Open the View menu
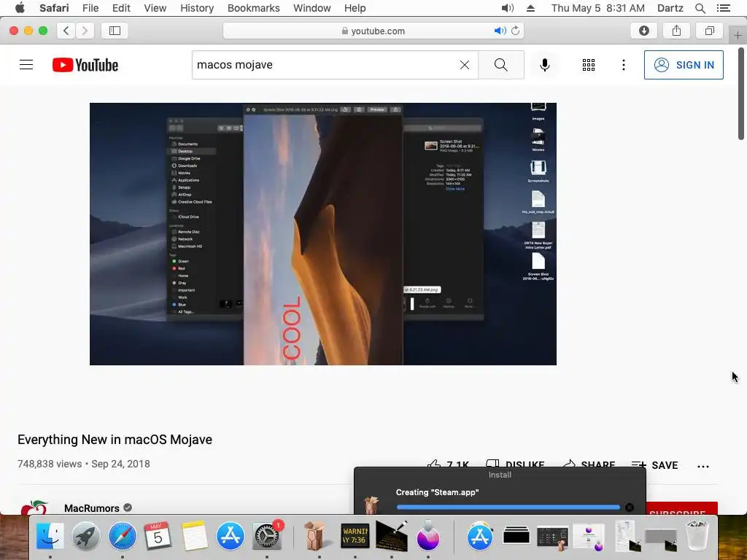This screenshot has width=747, height=560. (155, 8)
